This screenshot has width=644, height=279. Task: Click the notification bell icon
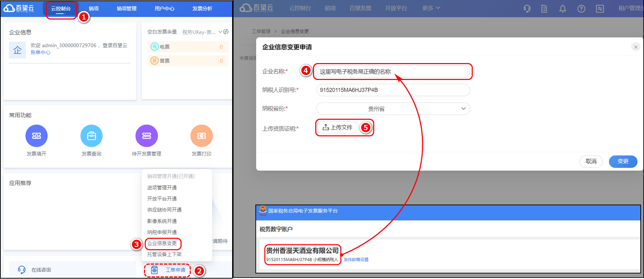pos(562,8)
